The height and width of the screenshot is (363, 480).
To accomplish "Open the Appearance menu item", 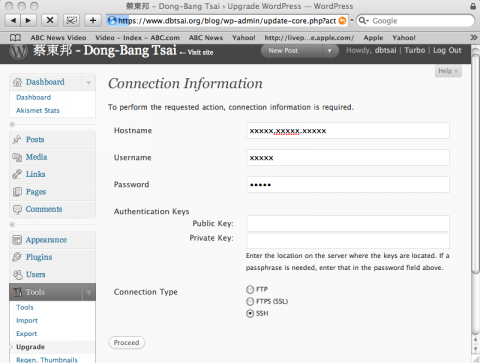I will (x=46, y=240).
